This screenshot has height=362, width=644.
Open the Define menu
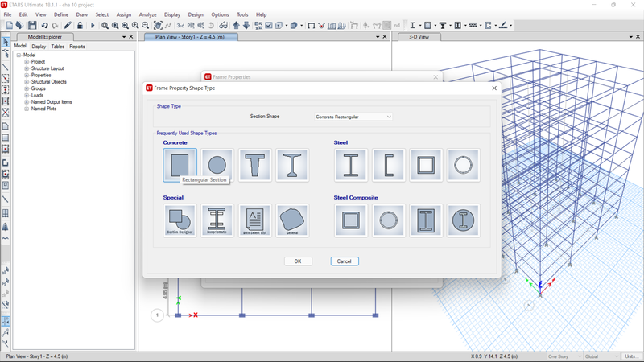pos(61,14)
